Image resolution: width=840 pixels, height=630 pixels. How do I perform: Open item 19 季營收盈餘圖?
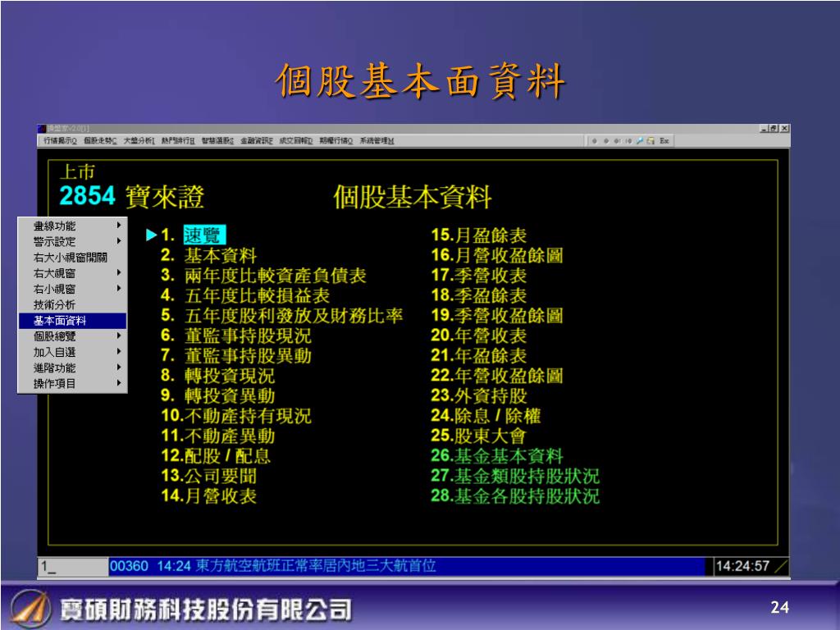pyautogui.click(x=497, y=316)
